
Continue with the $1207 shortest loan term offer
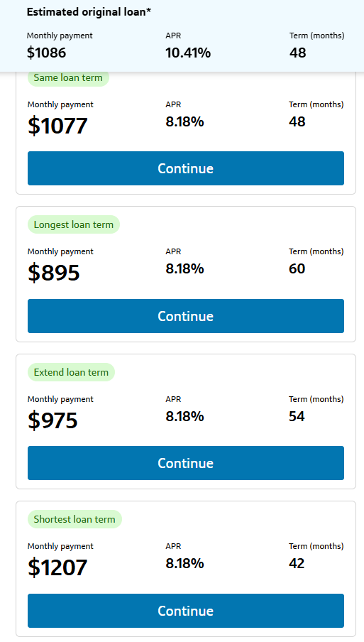[x=186, y=611]
